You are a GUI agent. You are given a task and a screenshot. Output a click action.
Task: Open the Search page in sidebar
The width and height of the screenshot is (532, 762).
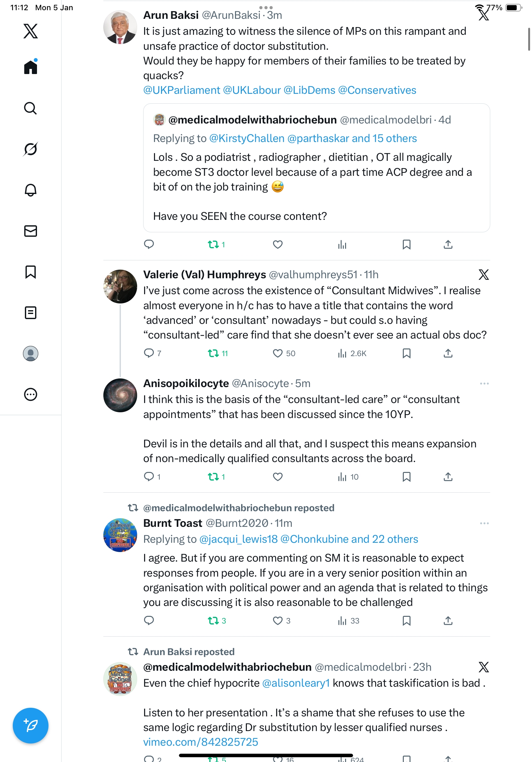pos(31,108)
